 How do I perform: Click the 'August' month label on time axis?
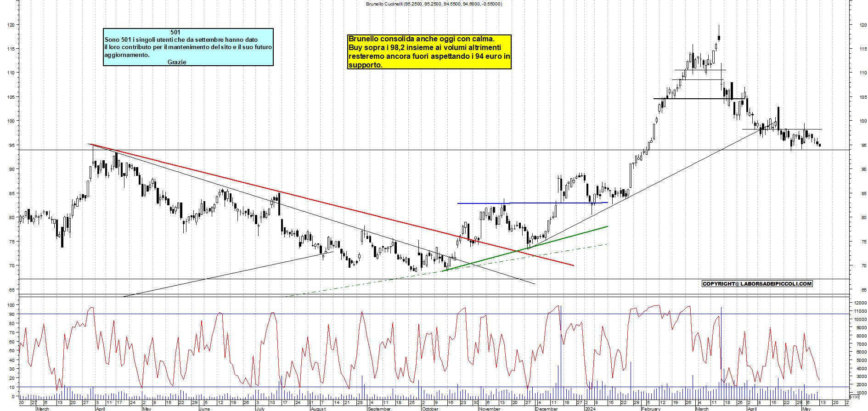click(x=318, y=409)
